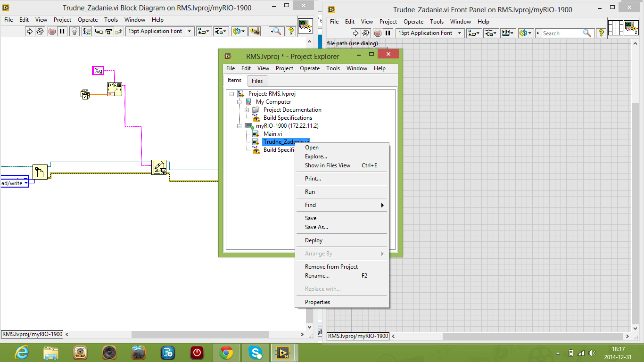
Task: Abort execution in Front Panel toolbar
Action: click(x=378, y=33)
